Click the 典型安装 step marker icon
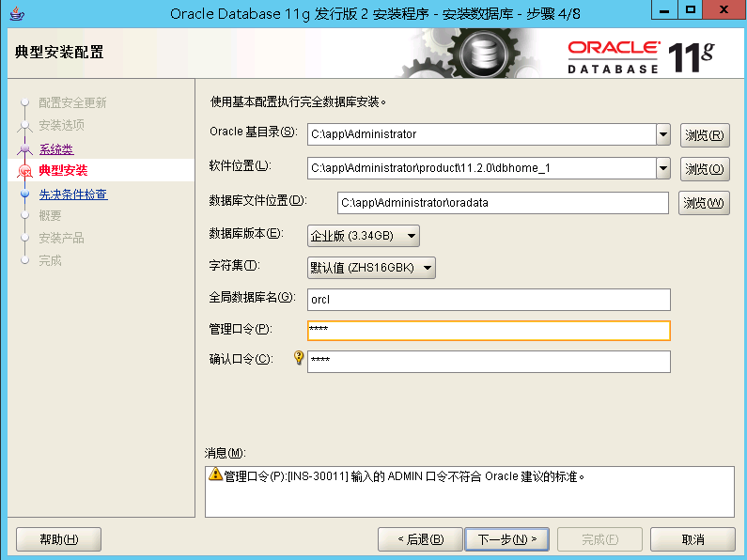 point(24,170)
